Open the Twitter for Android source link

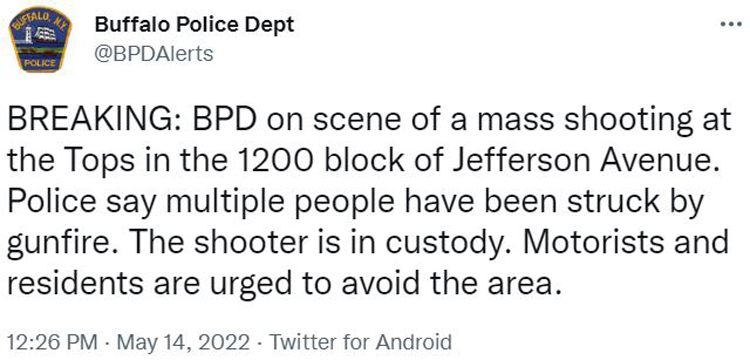click(x=360, y=342)
